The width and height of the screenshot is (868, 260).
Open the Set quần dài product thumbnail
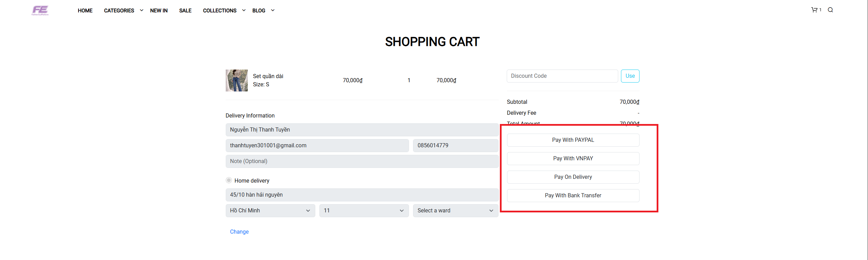236,81
